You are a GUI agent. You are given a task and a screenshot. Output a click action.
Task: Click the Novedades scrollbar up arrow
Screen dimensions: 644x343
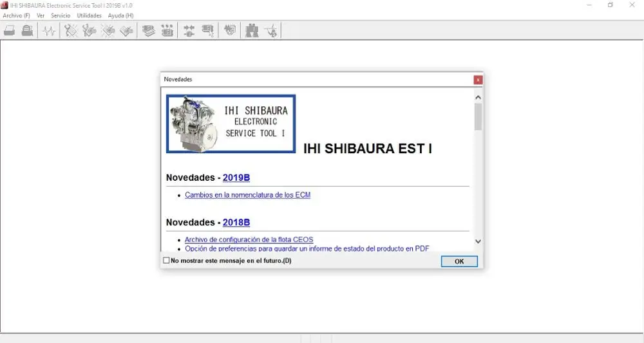point(478,98)
